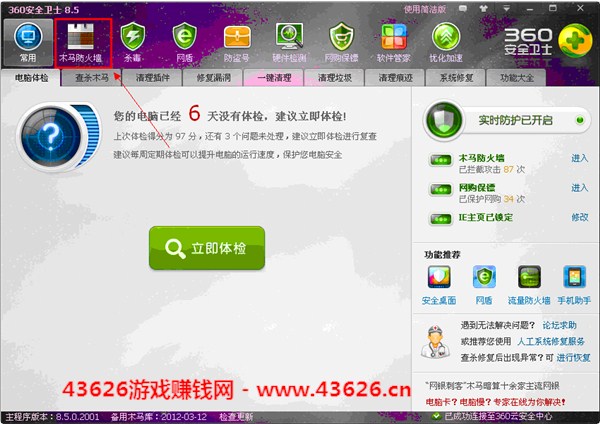The width and height of the screenshot is (600, 424).
Task: Open the feedback message icon in title bar
Action: 463,8
